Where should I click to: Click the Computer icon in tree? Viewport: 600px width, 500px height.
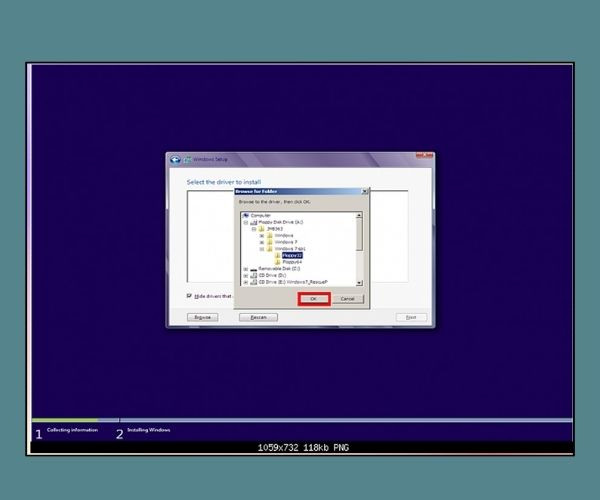coord(246,215)
